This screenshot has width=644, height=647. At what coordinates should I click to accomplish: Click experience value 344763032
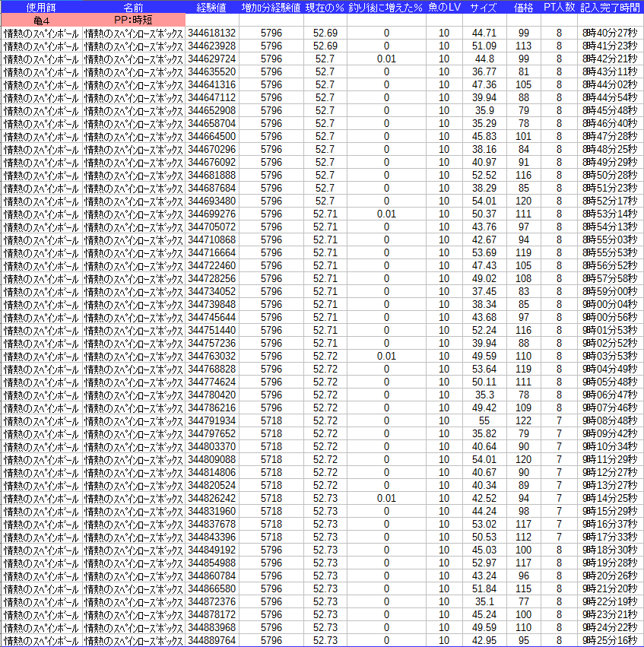click(211, 356)
